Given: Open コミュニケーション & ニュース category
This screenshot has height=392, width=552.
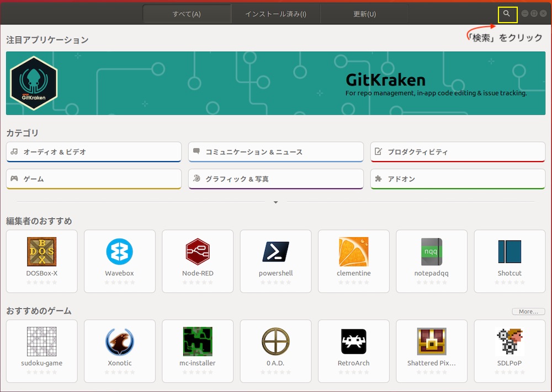Looking at the screenshot, I should coord(275,152).
